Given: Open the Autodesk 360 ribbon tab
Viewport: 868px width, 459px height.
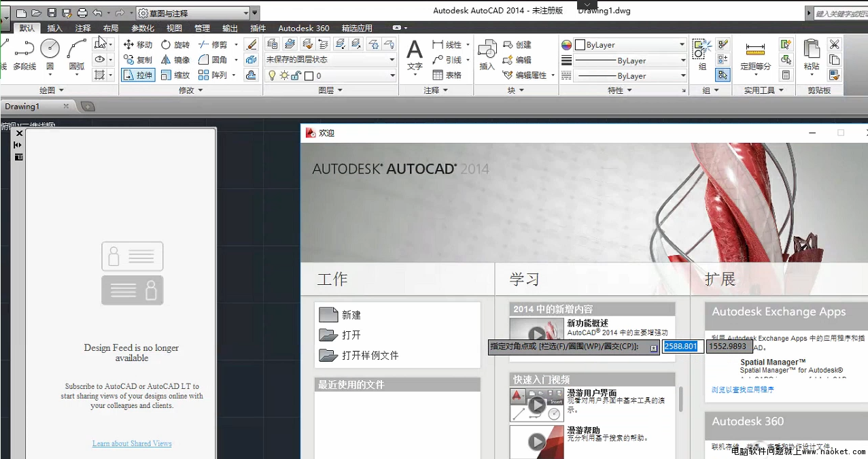Looking at the screenshot, I should (x=304, y=28).
